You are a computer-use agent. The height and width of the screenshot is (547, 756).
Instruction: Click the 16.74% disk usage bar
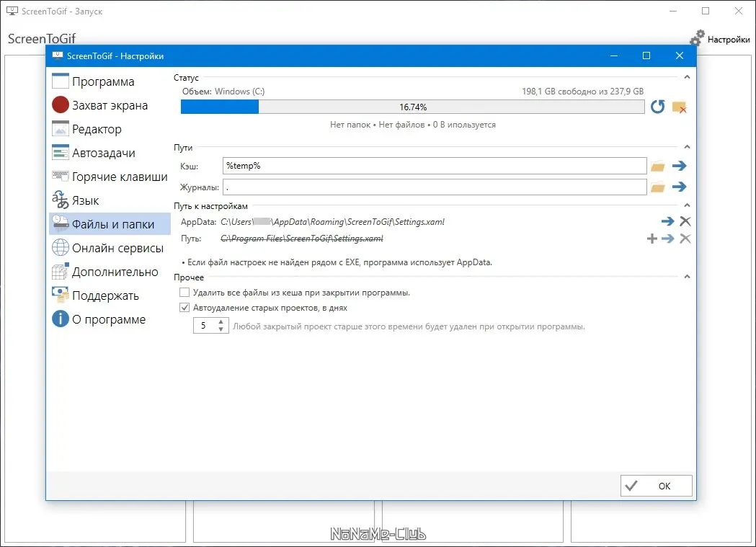[412, 107]
